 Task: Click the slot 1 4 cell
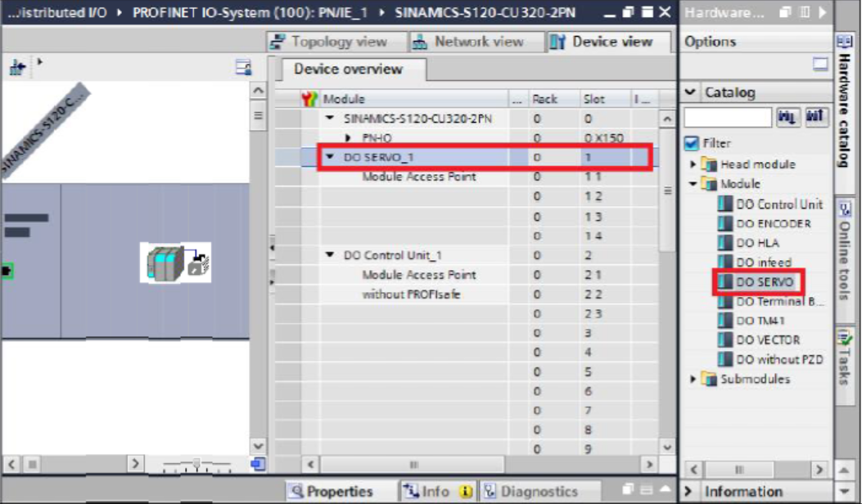605,236
